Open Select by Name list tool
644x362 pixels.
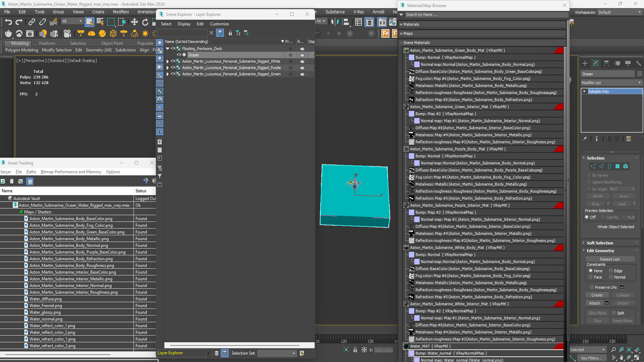pyautogui.click(x=100, y=22)
